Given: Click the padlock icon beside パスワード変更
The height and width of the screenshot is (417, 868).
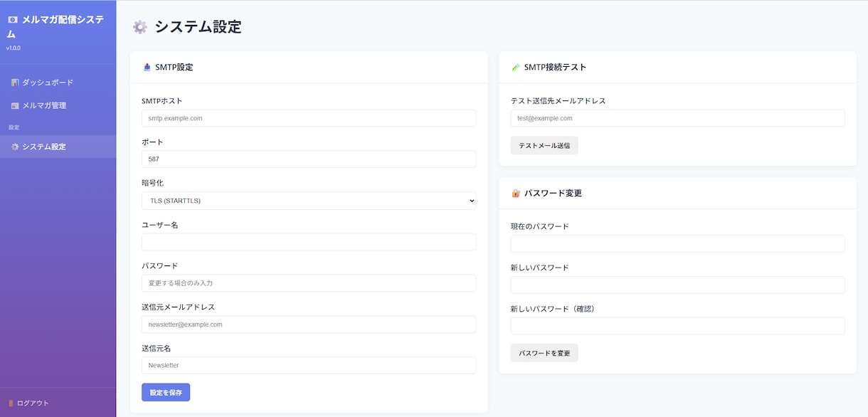Looking at the screenshot, I should [516, 193].
